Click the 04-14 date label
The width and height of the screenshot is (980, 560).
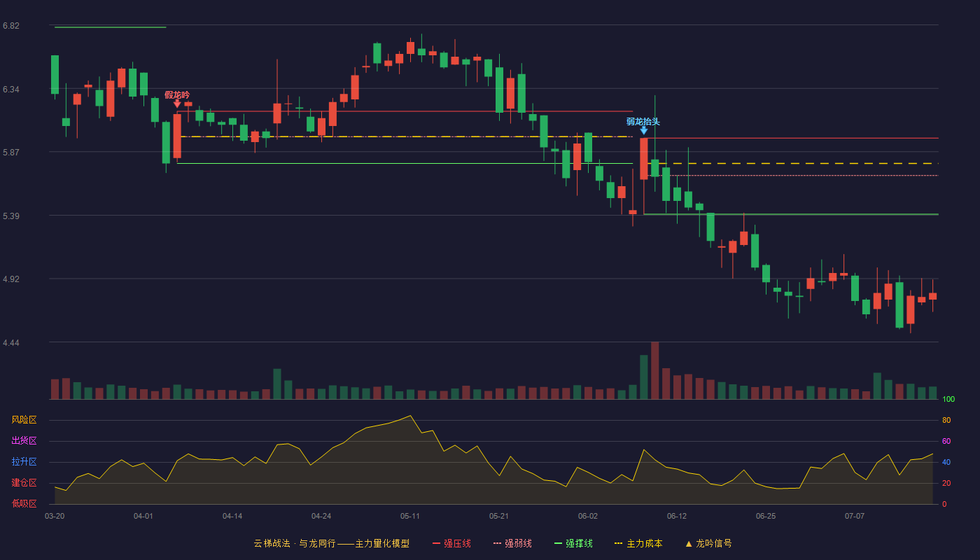232,516
